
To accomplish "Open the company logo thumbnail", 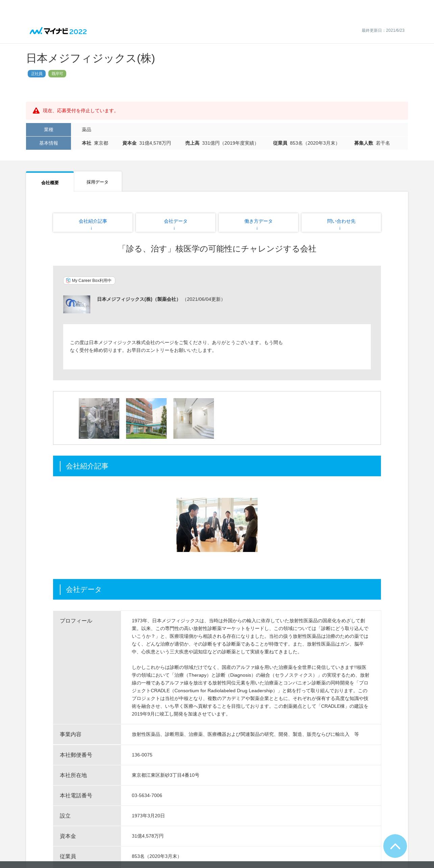I will pyautogui.click(x=77, y=304).
